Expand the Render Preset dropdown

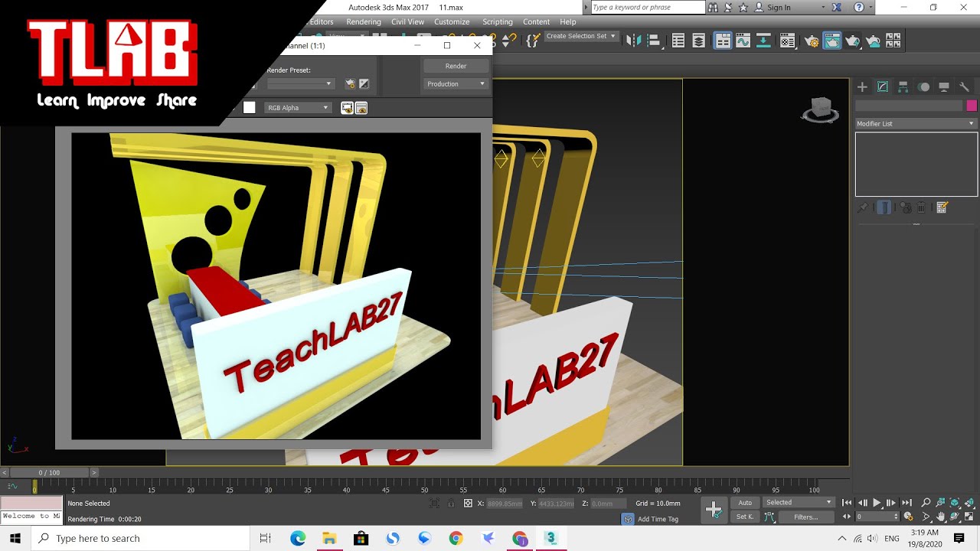pyautogui.click(x=299, y=83)
